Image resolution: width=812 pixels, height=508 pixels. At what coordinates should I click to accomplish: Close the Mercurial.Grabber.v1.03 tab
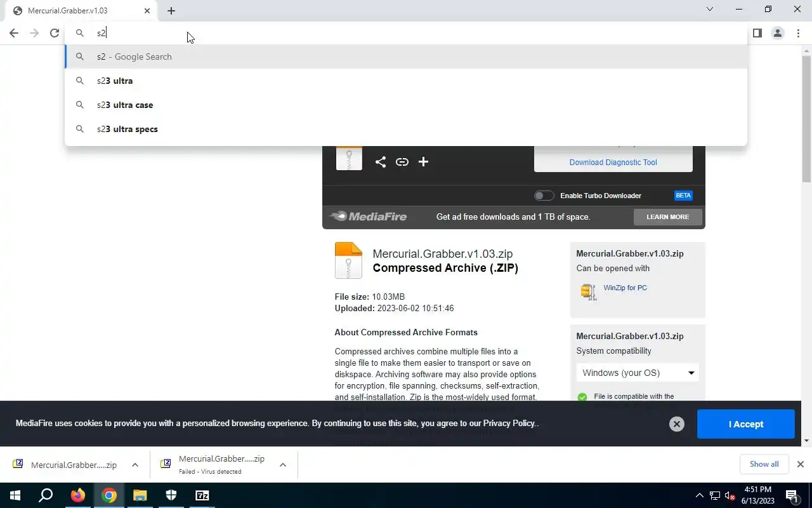pos(147,11)
